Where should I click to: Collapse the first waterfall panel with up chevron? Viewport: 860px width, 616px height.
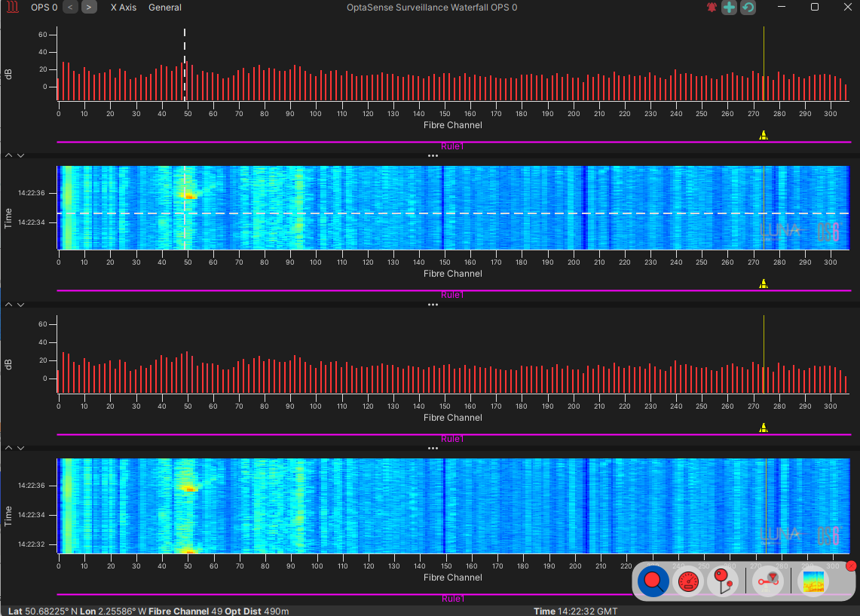(x=9, y=156)
